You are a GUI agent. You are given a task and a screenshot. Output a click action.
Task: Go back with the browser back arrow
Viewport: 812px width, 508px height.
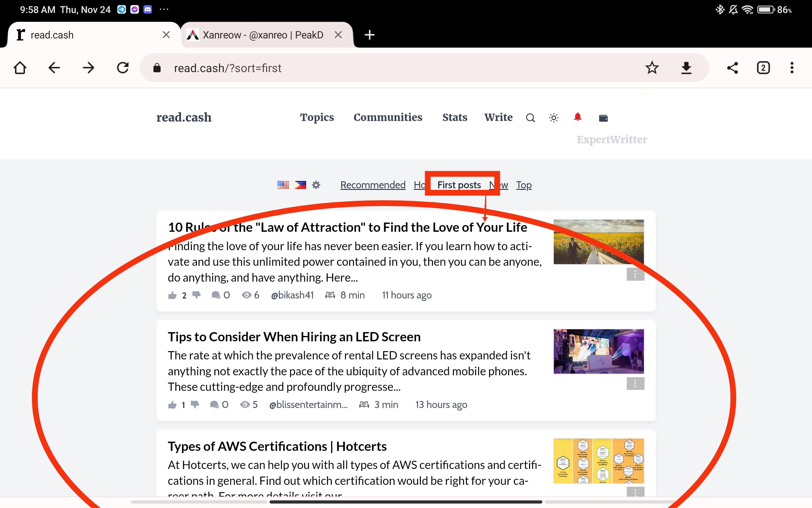click(54, 68)
